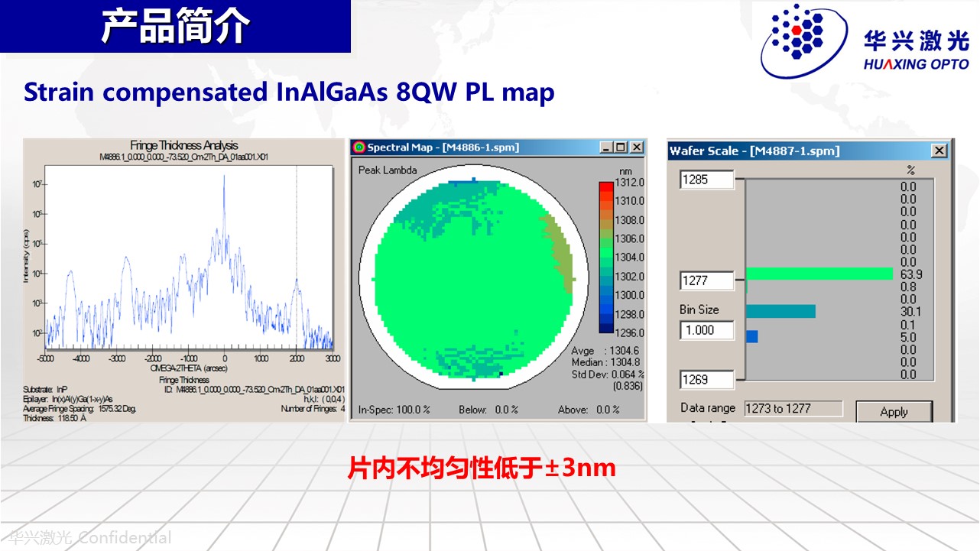Click the red 1312.0 color scale segment
Image resolution: width=980 pixels, height=551 pixels.
coord(605,186)
